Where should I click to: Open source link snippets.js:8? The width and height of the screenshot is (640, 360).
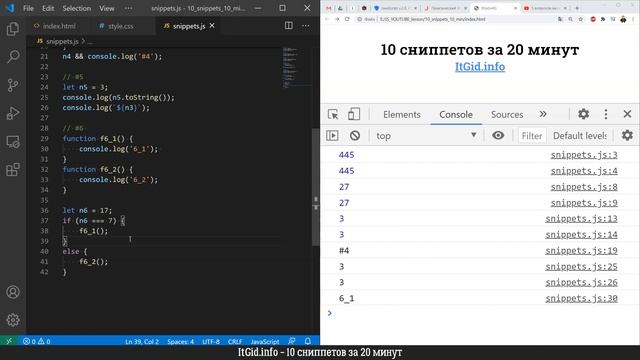[x=584, y=187]
